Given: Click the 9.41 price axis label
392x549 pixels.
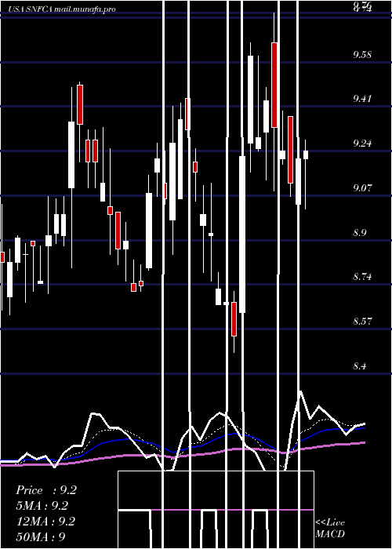Looking at the screenshot, I should coord(362,98).
